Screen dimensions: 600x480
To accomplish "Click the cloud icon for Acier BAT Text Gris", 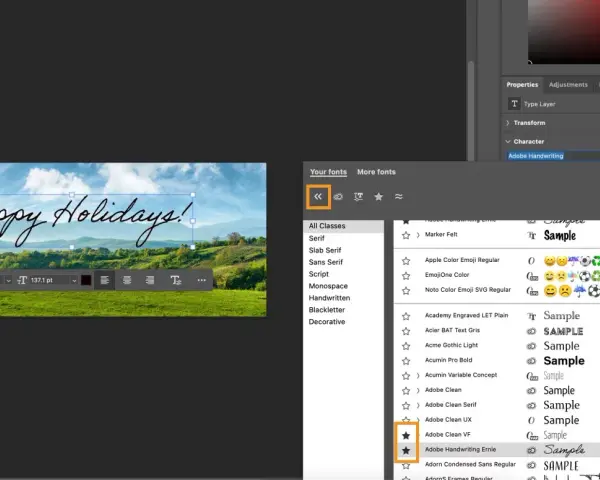I will (x=532, y=331).
